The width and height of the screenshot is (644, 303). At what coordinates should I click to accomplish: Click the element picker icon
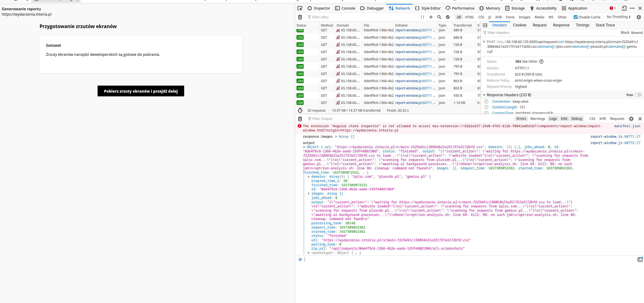click(x=300, y=8)
